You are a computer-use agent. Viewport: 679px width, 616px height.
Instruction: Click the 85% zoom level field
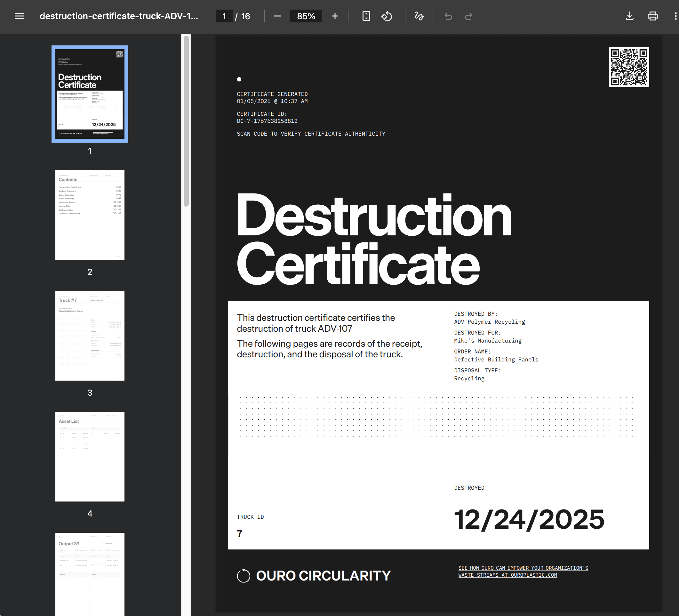click(306, 16)
